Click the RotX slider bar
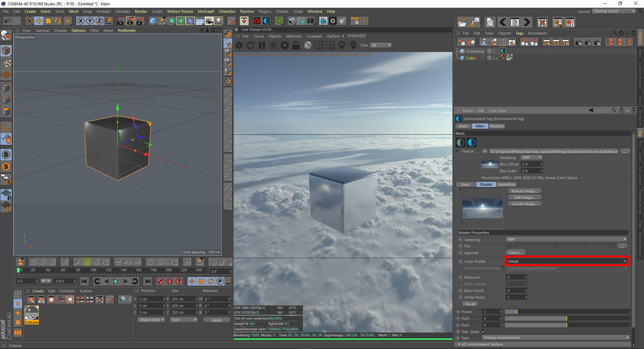Viewport: 644px width, 349px height. 567,318
